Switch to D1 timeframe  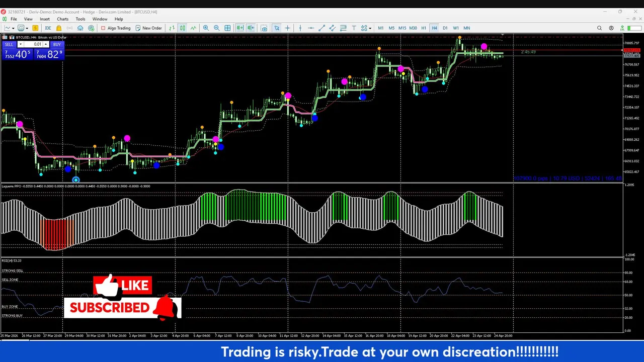click(445, 28)
